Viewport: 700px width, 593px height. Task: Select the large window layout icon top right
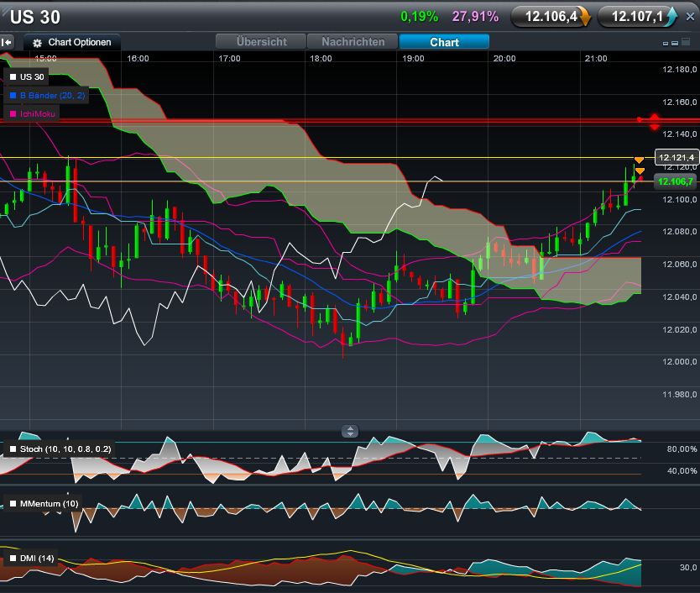click(686, 39)
